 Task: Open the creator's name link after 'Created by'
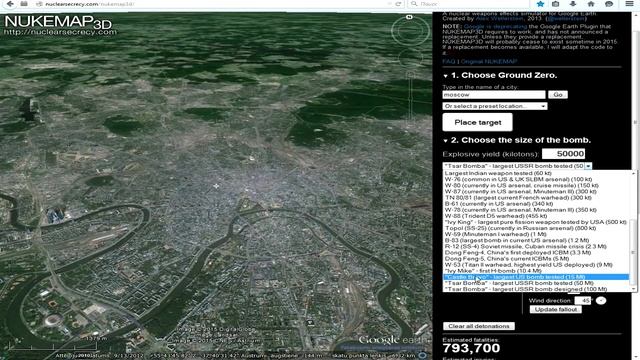499,19
